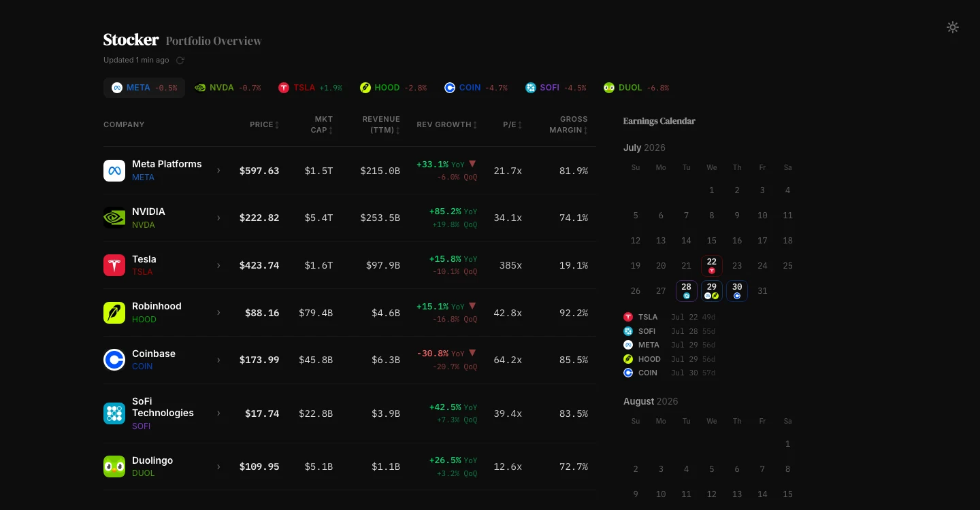
Task: Select the HOOD ticker chip
Action: coord(393,88)
